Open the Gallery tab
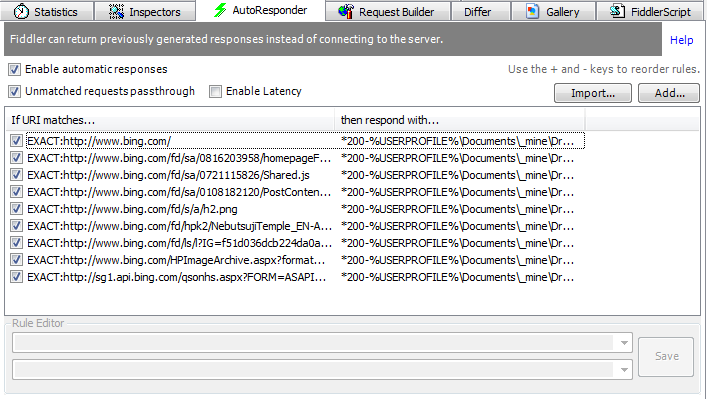707x399 pixels. pyautogui.click(x=553, y=11)
